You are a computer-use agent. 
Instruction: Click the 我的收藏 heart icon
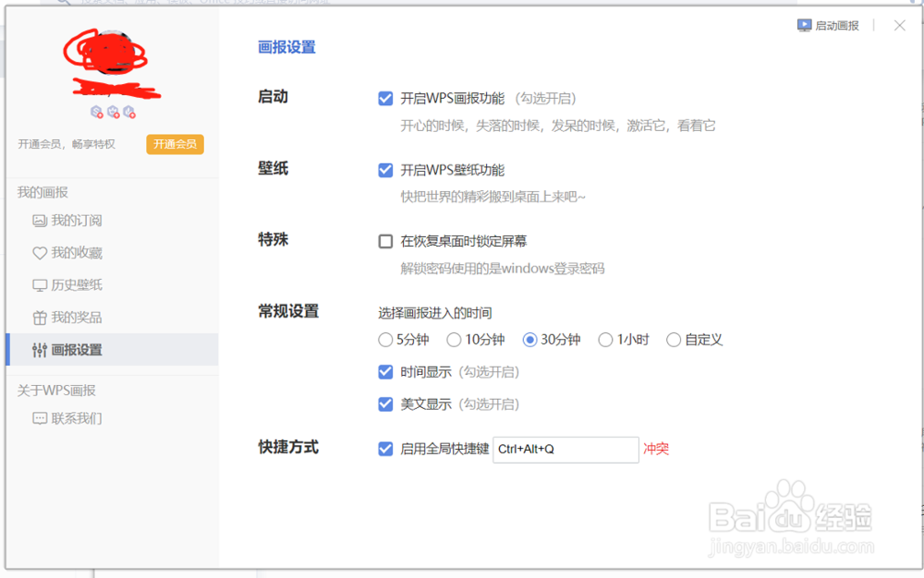40,253
